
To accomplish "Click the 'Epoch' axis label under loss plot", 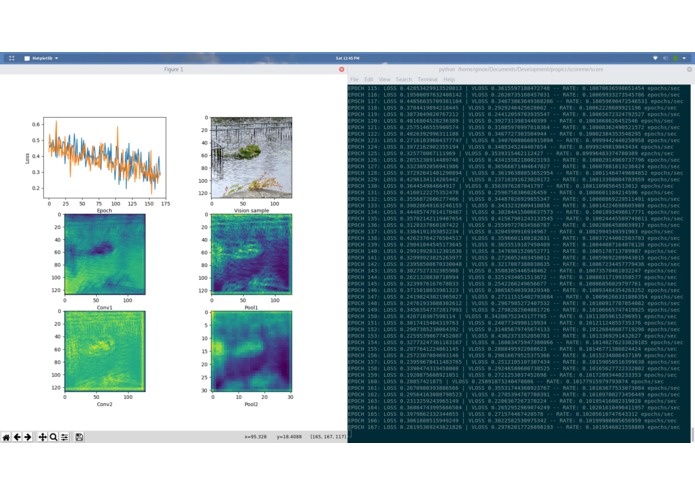I will [105, 210].
